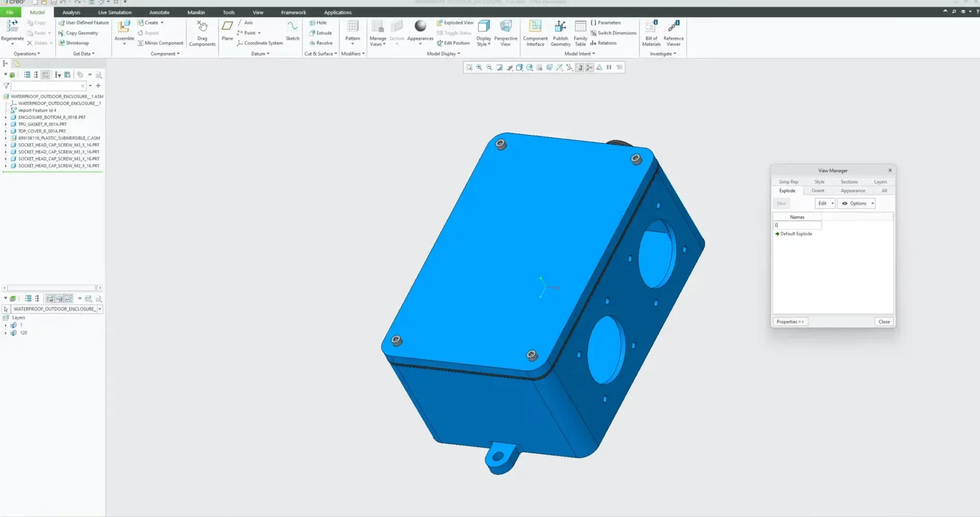Switch to the Annotate tab
This screenshot has width=980, height=517.
click(159, 13)
